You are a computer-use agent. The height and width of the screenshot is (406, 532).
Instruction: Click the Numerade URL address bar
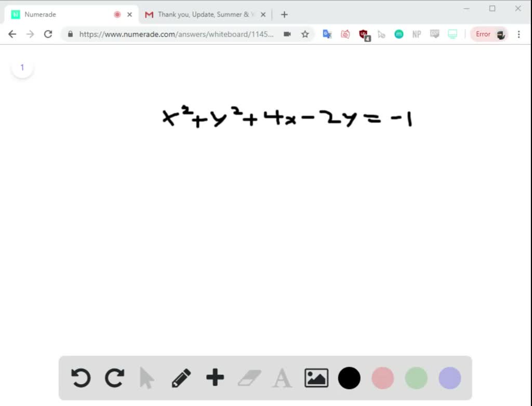tap(177, 34)
